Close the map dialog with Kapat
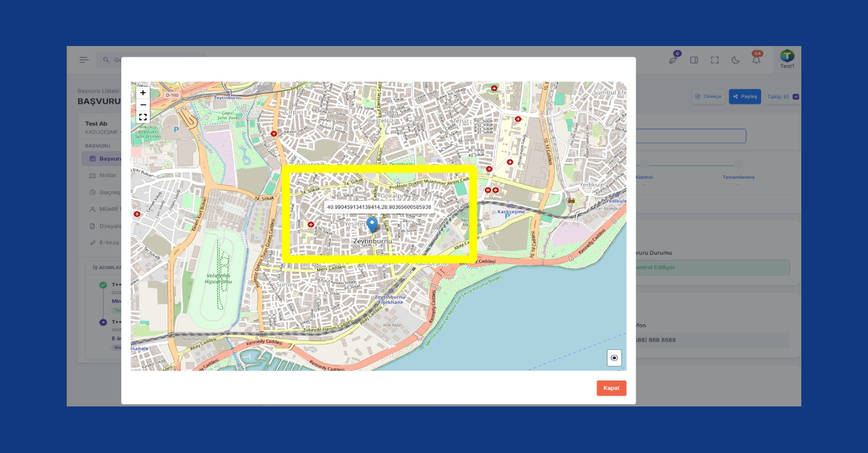Viewport: 868px width, 453px height. point(611,388)
